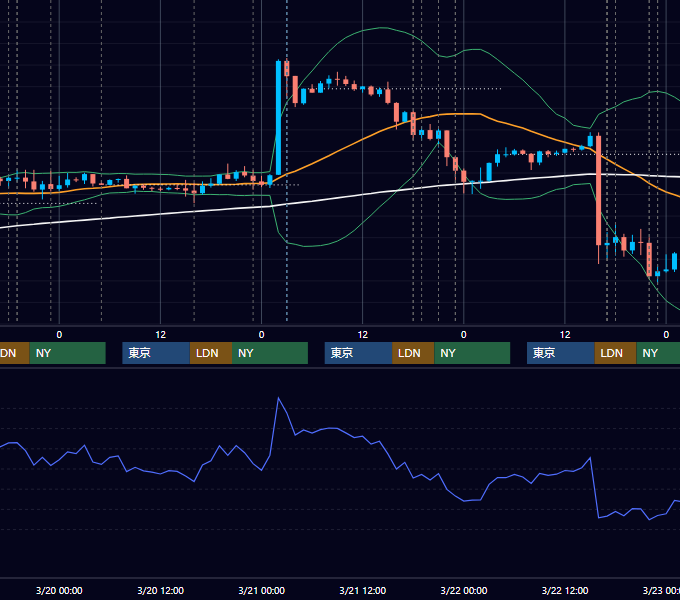680x600 pixels.
Task: Click the 3/21 12:00 date label
Action: (x=363, y=590)
